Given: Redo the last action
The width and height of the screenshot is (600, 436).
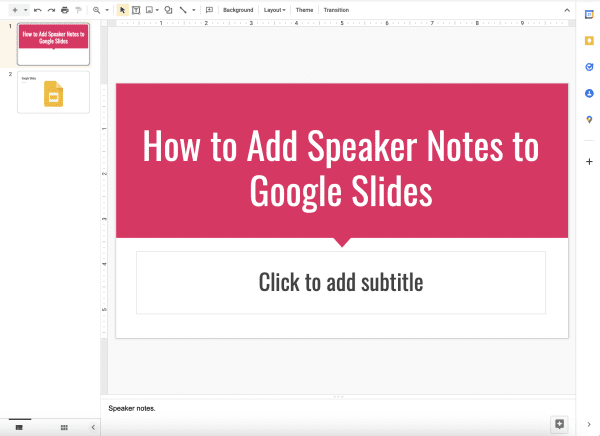Looking at the screenshot, I should [51, 10].
